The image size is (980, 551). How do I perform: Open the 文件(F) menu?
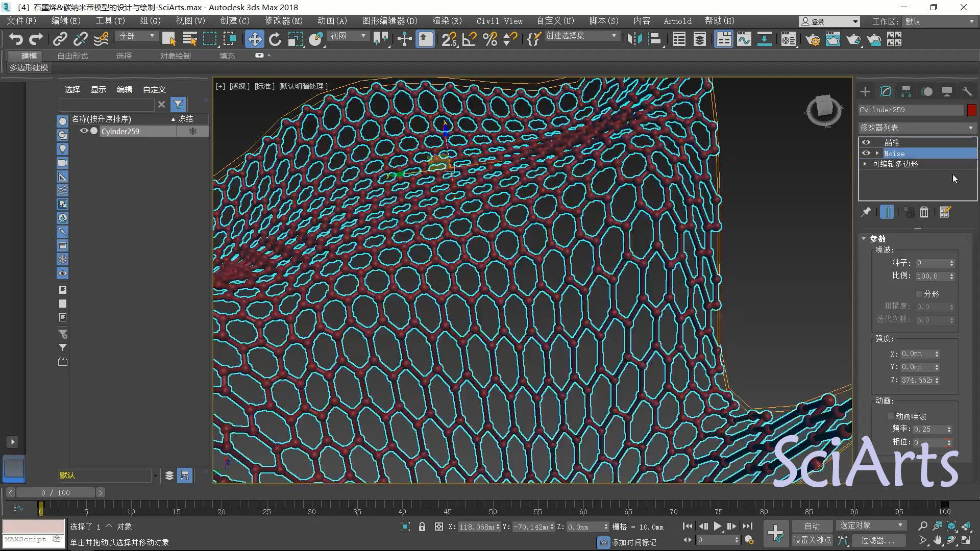21,21
